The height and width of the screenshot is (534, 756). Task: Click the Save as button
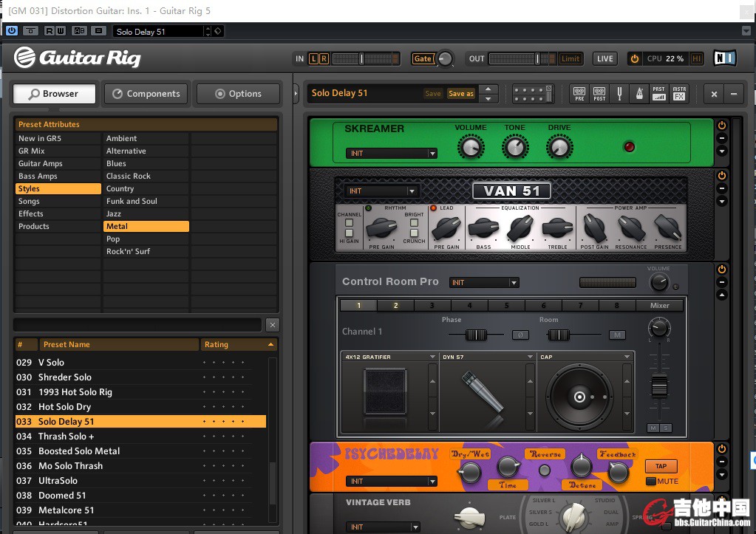coord(461,94)
